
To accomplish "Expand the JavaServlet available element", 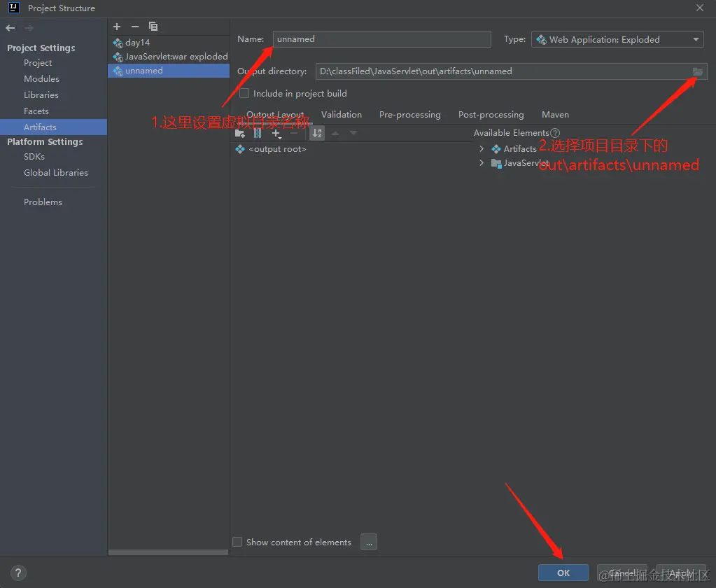I will coord(482,162).
